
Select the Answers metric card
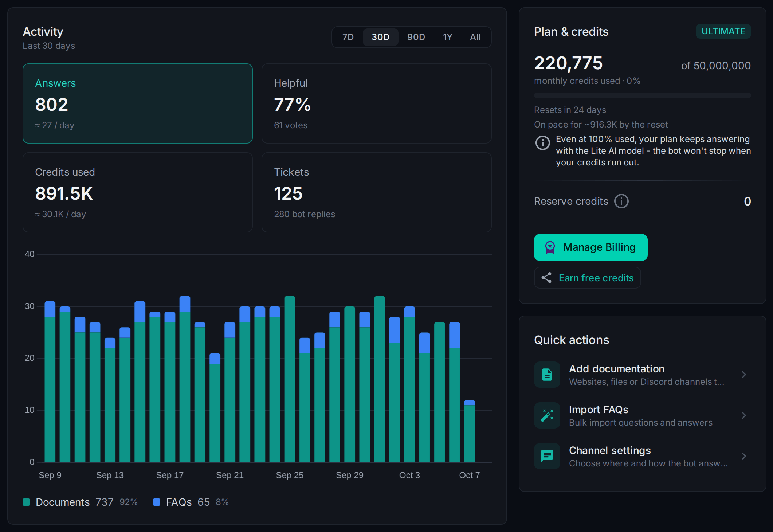coord(138,103)
